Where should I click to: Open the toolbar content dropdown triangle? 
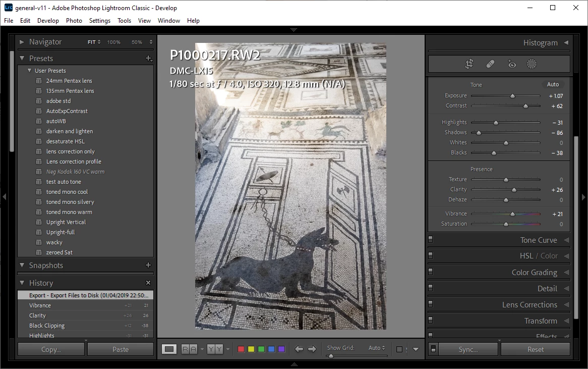(x=416, y=349)
